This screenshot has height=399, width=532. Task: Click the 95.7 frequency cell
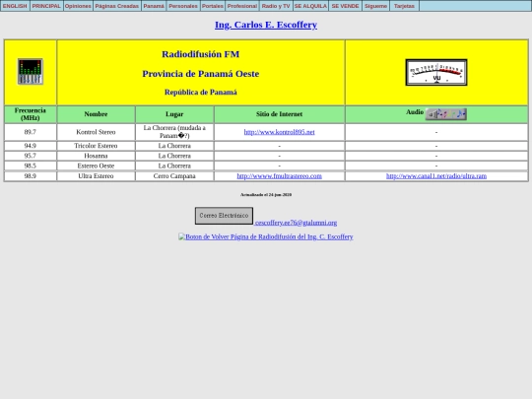[x=31, y=156]
